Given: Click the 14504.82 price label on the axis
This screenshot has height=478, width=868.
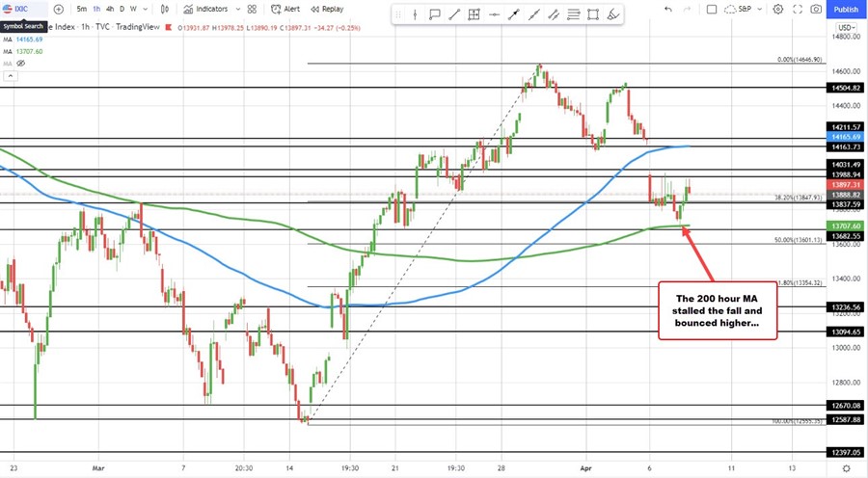Looking at the screenshot, I should (x=845, y=88).
